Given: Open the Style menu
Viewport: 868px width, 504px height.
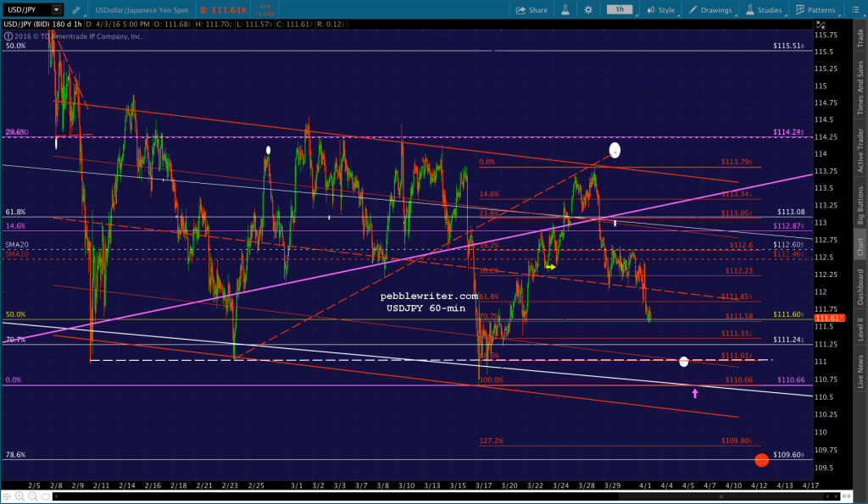Looking at the screenshot, I should (x=661, y=10).
